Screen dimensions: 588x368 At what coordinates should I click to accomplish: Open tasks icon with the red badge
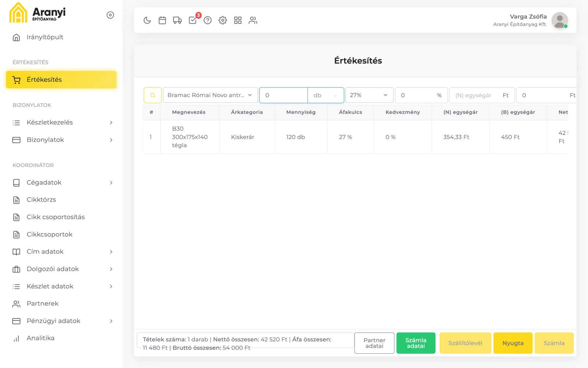tap(193, 20)
